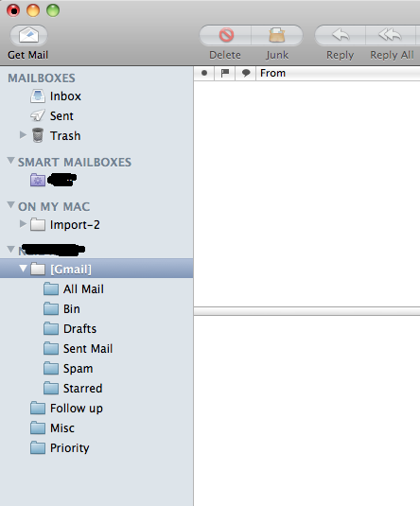The image size is (420, 506).
Task: Click the Reply arrow icon
Action: pos(341,35)
